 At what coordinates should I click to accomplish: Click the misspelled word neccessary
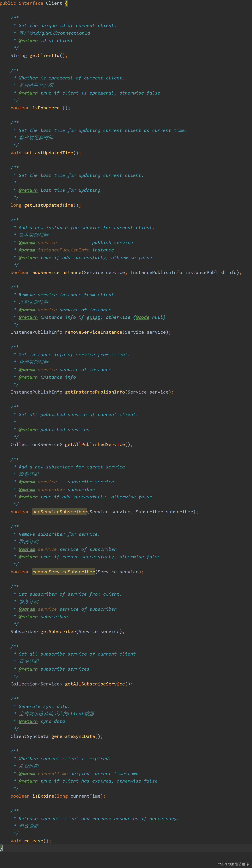coord(163,818)
